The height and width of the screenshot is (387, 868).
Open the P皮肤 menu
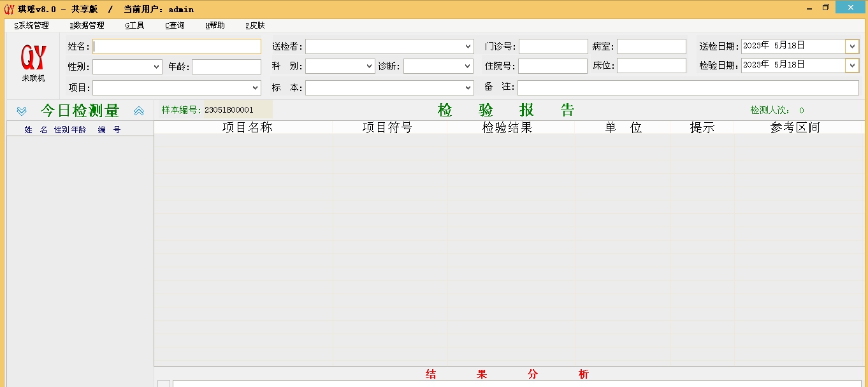255,25
